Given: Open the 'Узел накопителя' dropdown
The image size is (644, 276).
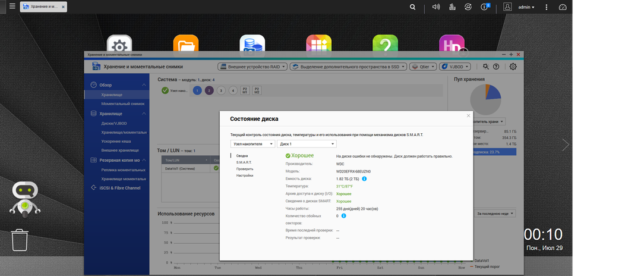Looking at the screenshot, I should point(252,144).
